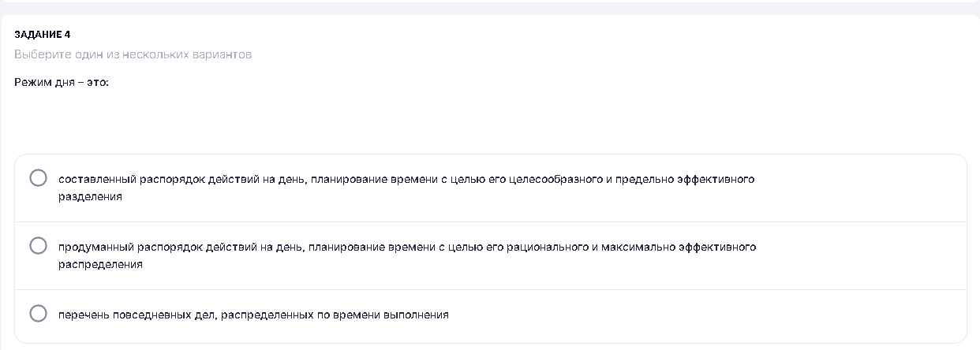The image size is (980, 350).
Task: Click the question text 'Режим дня – это:'
Action: (x=62, y=82)
